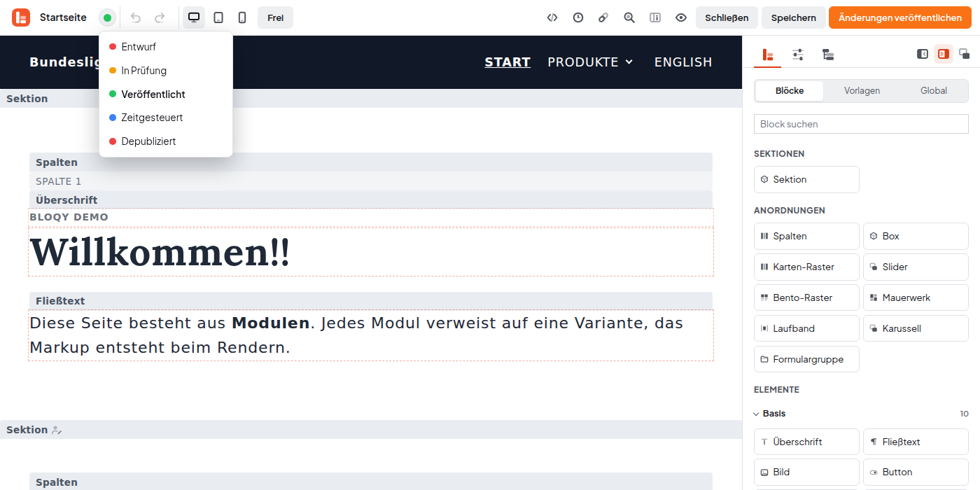This screenshot has height=490, width=980.
Task: Click the Schließen button
Action: pos(727,17)
